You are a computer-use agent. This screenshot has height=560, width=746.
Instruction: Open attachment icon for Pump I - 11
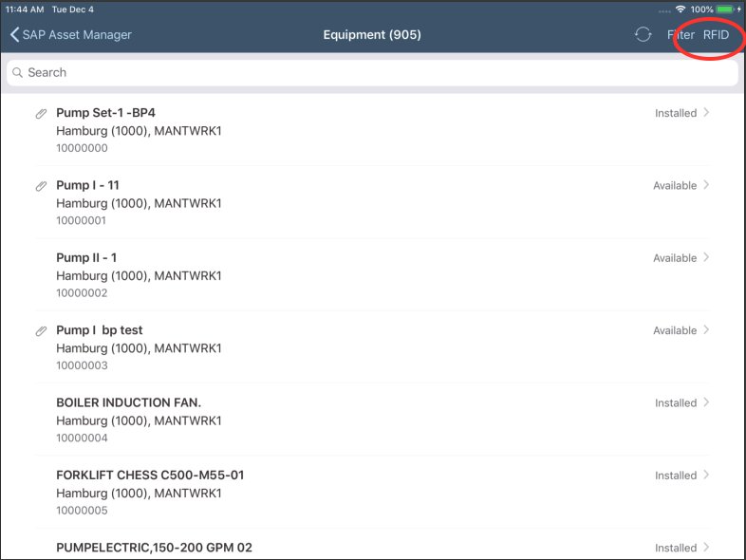pos(42,186)
